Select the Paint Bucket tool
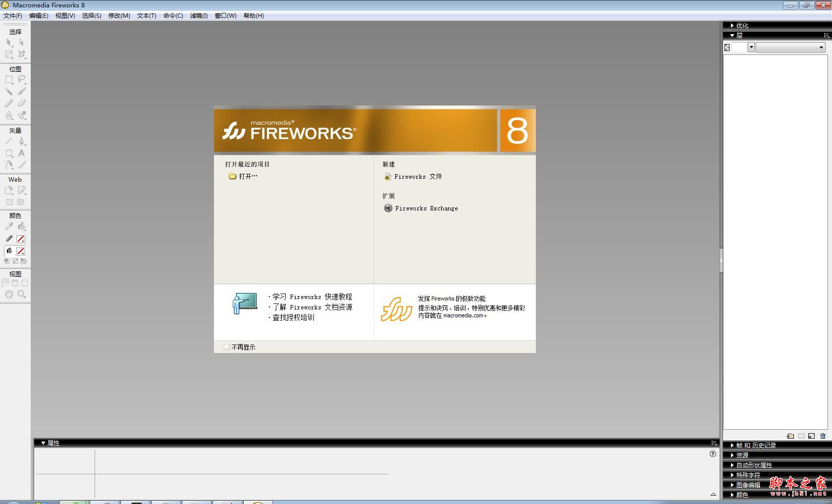The width and height of the screenshot is (832, 504). coord(21,227)
